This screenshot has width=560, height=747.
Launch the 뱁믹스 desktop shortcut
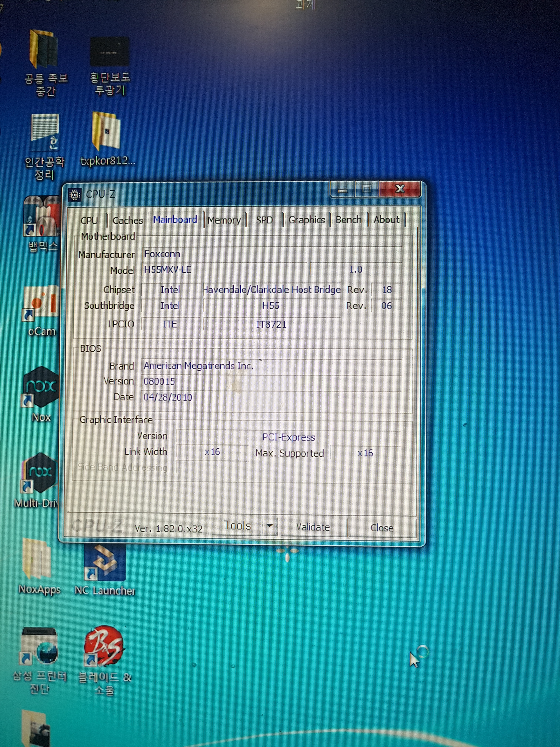pyautogui.click(x=42, y=216)
